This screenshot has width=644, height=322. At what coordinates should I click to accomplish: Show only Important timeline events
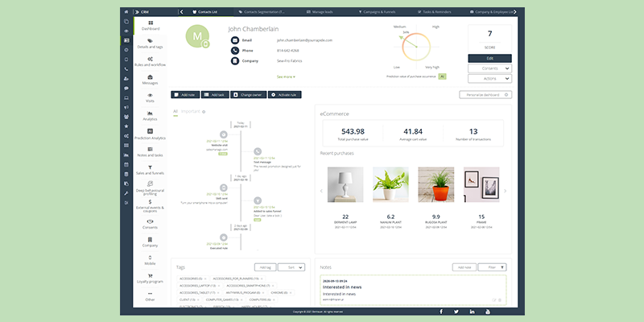[192, 111]
